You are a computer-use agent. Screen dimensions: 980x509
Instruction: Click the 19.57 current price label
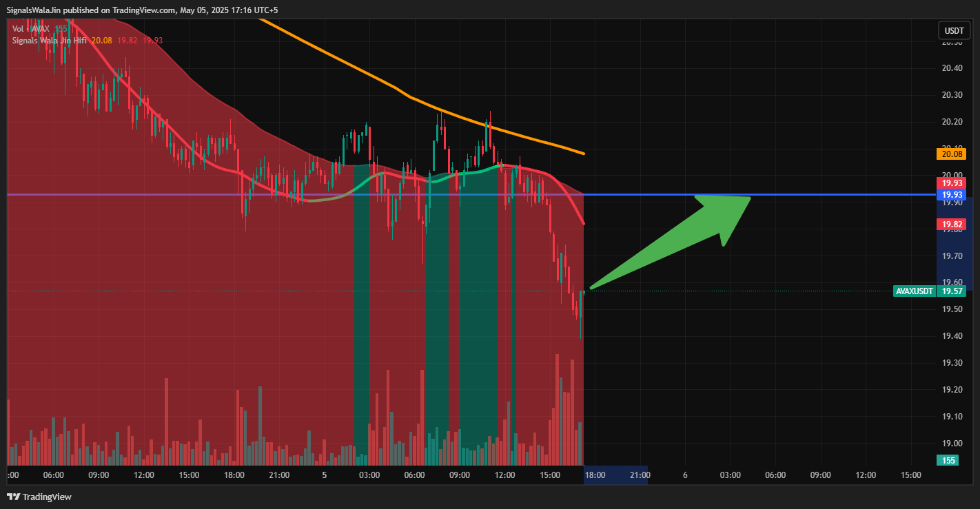(x=952, y=291)
